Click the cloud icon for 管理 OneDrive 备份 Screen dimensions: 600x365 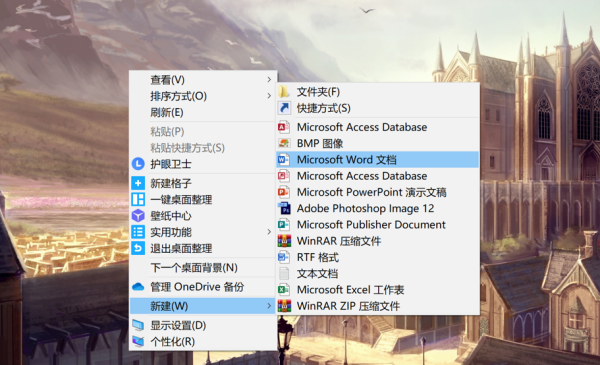138,287
